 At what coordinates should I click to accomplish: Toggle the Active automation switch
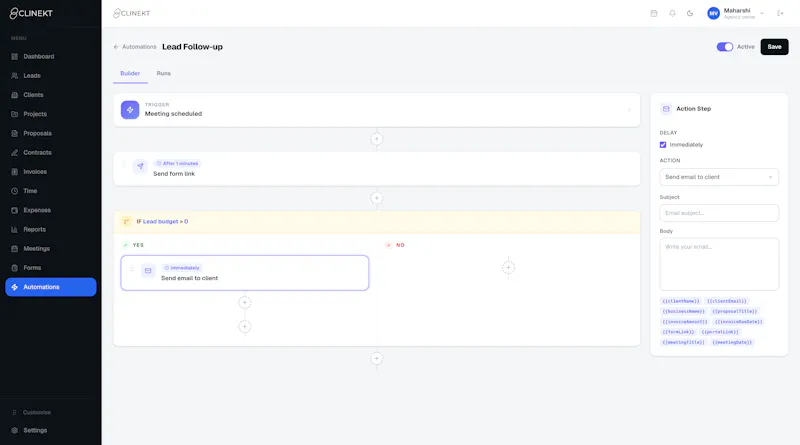coord(724,47)
